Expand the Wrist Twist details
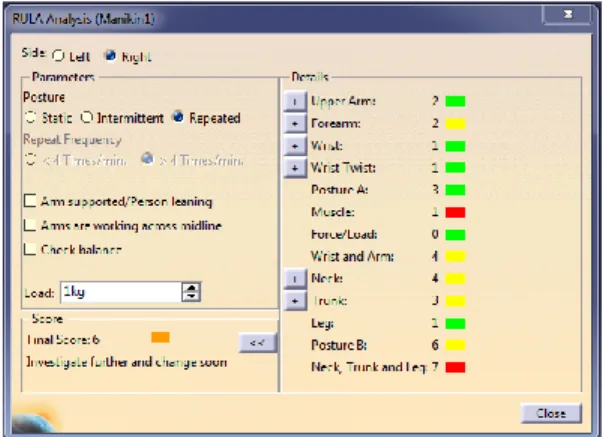Image resolution: width=603 pixels, height=437 pixels. coord(295,168)
